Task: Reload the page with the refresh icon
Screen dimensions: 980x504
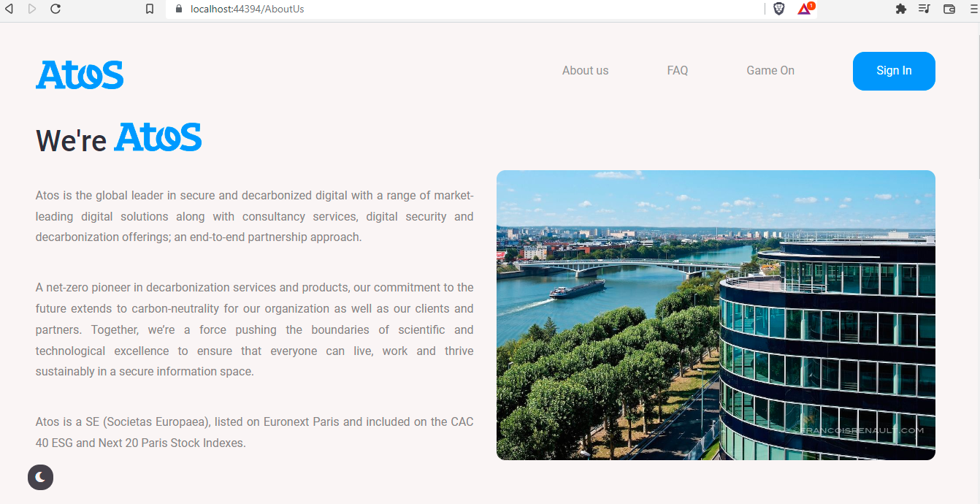Action: pos(55,9)
